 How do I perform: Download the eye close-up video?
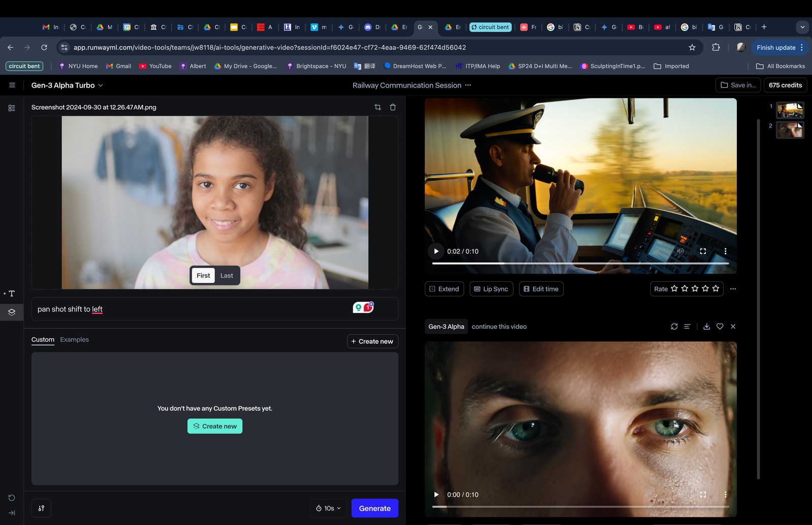click(x=706, y=326)
